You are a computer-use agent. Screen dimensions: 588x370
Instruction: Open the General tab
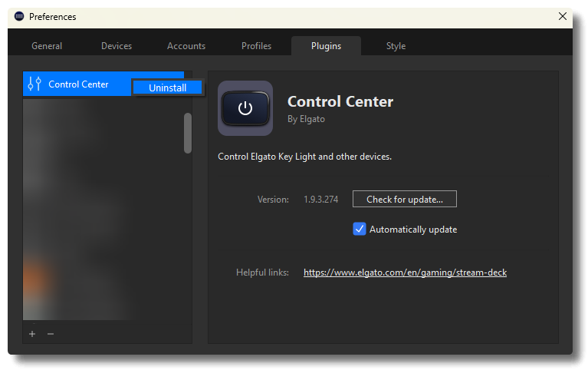47,46
